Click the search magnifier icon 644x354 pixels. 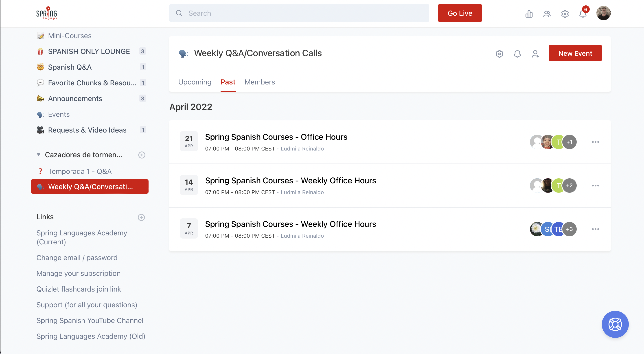point(179,13)
